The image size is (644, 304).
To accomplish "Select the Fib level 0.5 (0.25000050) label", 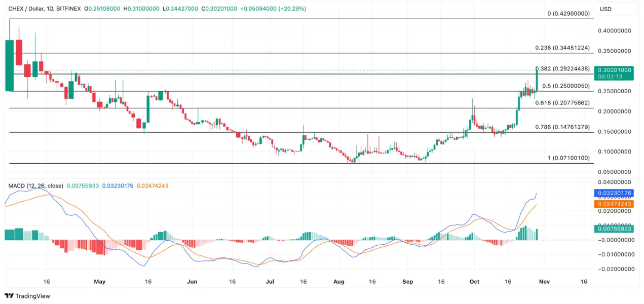I will [565, 86].
